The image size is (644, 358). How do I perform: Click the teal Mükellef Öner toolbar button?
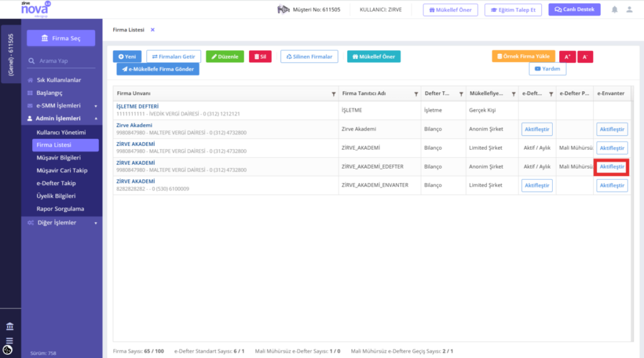pos(374,57)
